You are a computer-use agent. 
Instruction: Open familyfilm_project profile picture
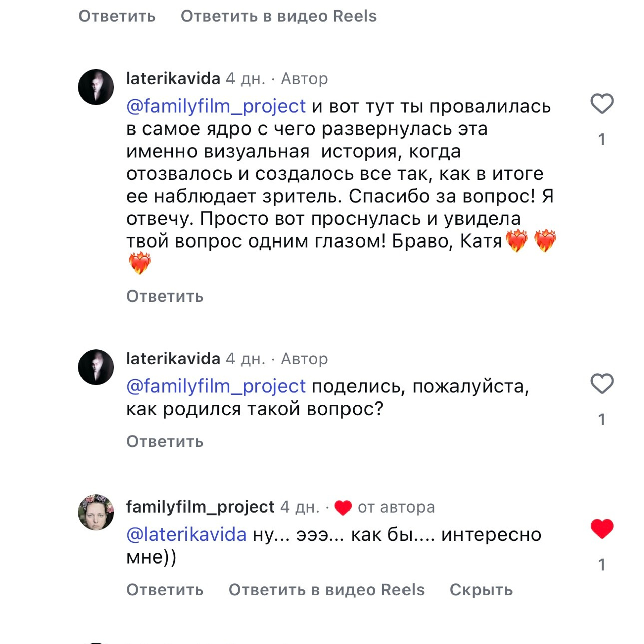point(96,512)
